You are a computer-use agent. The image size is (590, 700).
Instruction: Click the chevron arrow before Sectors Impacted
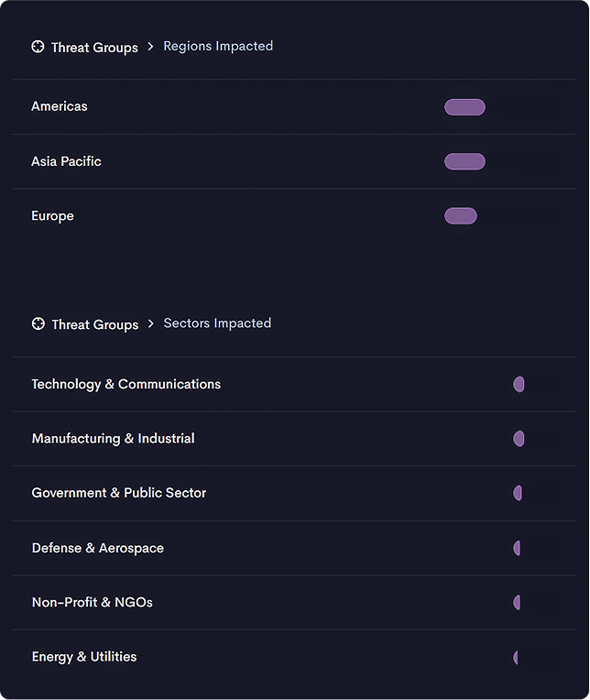tap(151, 323)
